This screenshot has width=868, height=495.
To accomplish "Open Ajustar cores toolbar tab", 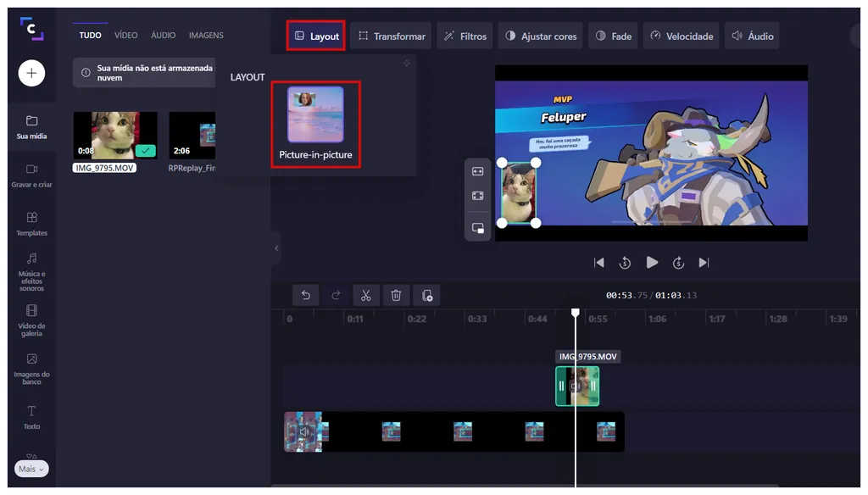I will 541,36.
